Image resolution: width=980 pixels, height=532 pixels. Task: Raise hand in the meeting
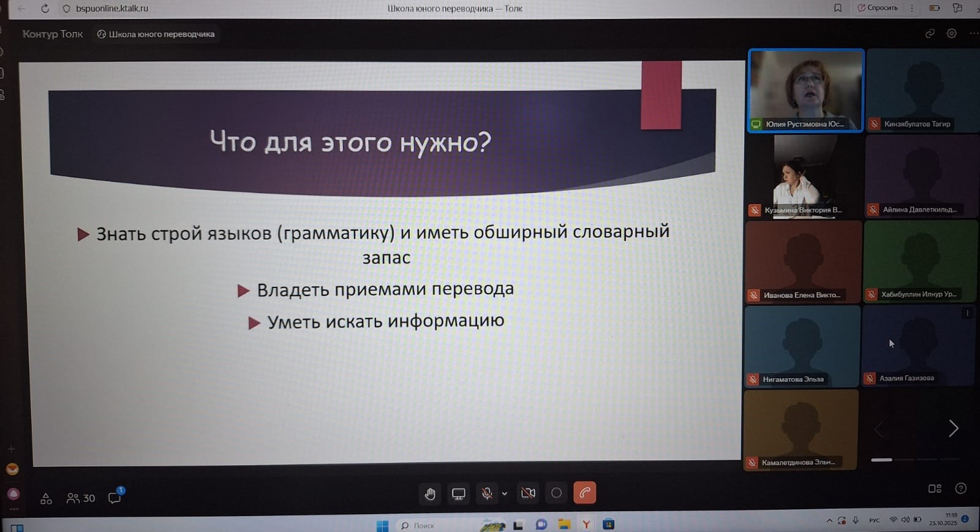(x=430, y=493)
